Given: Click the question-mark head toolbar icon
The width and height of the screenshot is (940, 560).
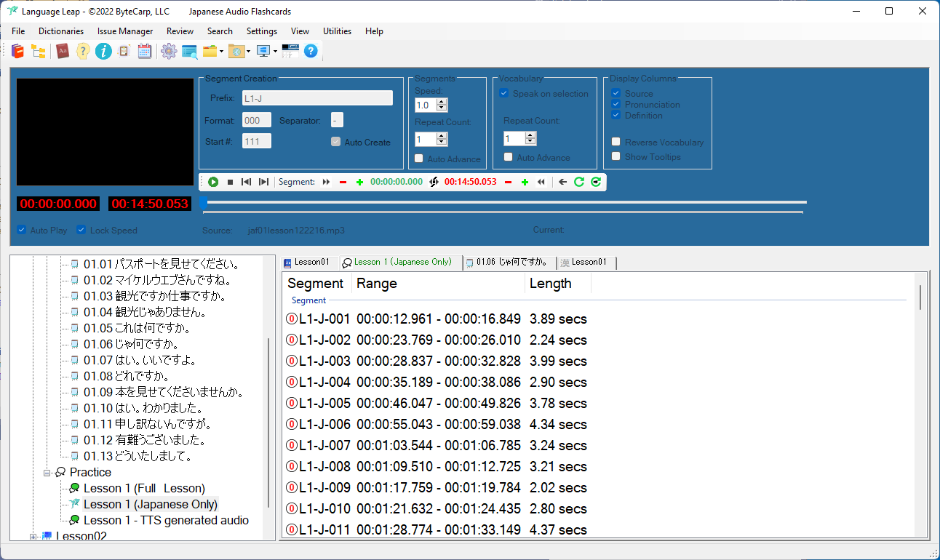Looking at the screenshot, I should 83,51.
